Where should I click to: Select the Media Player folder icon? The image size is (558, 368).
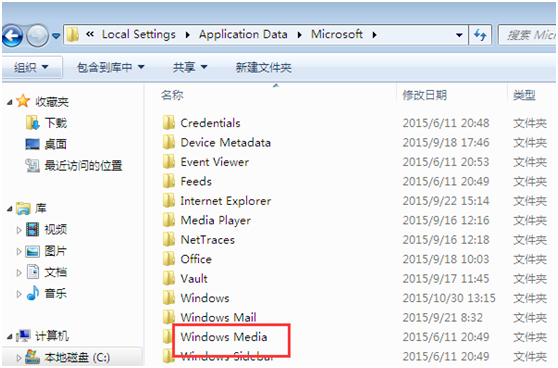click(169, 220)
